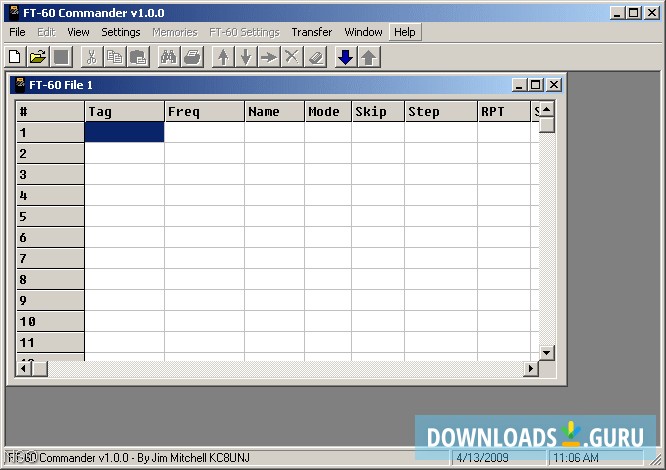Click the Name cell in row 5

[x=274, y=217]
